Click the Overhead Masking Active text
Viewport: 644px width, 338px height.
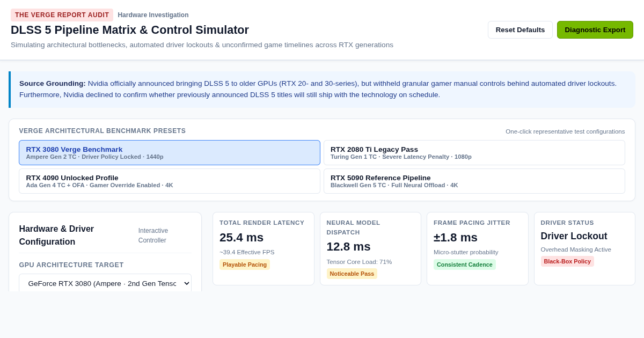576,249
